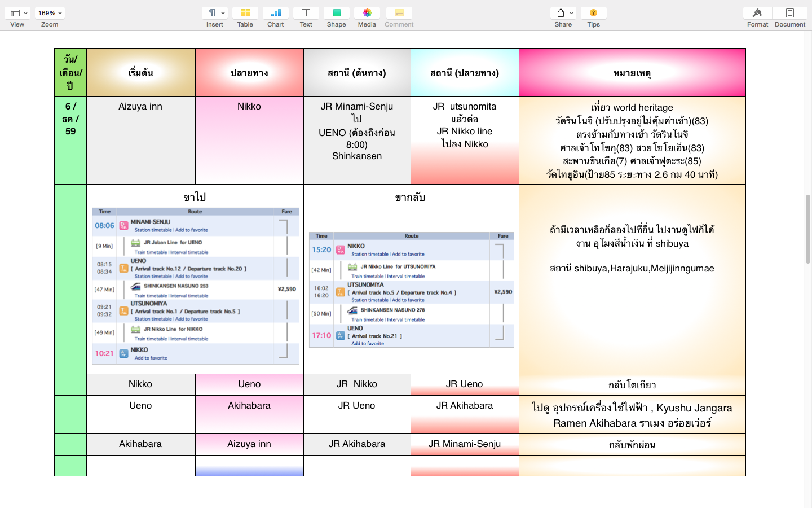
Task: Click the "JR Nikko" station cell
Action: click(x=357, y=384)
